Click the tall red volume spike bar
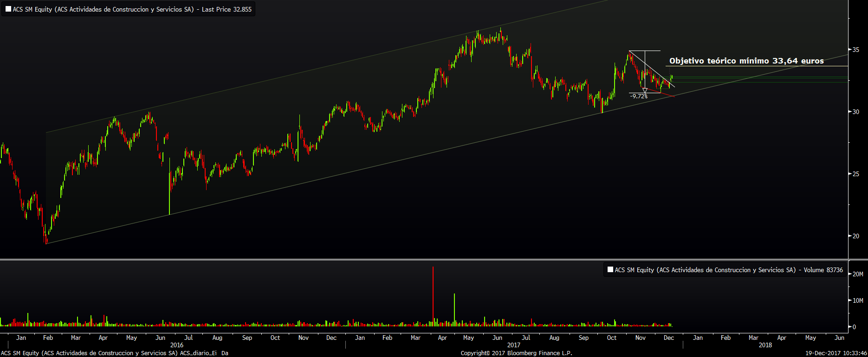868x357 pixels. pos(433,297)
